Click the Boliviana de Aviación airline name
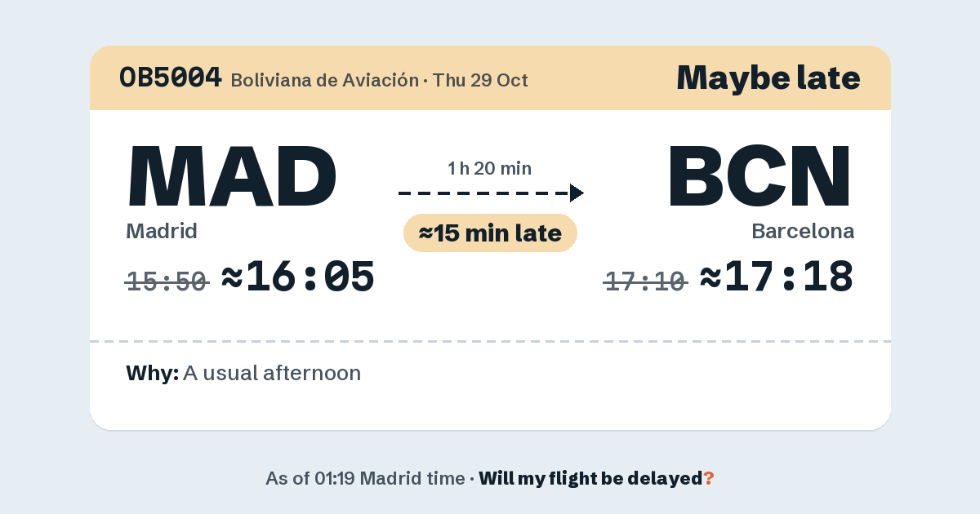The image size is (980, 514). [x=324, y=81]
